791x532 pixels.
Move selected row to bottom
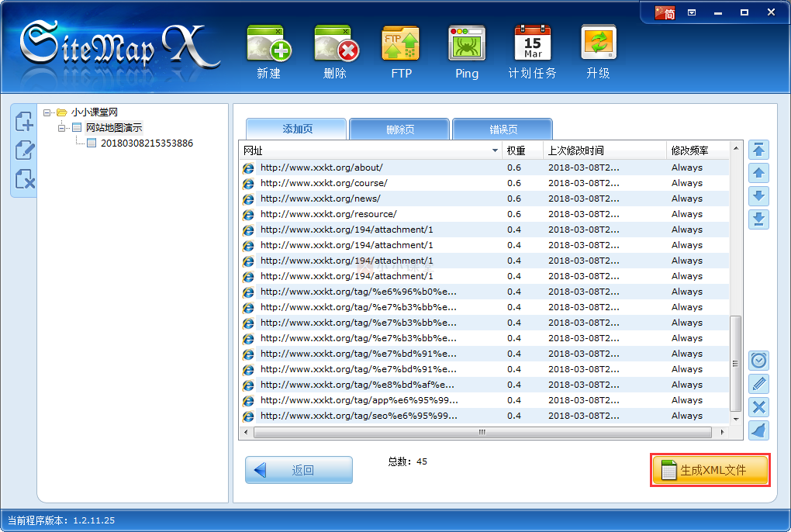758,219
